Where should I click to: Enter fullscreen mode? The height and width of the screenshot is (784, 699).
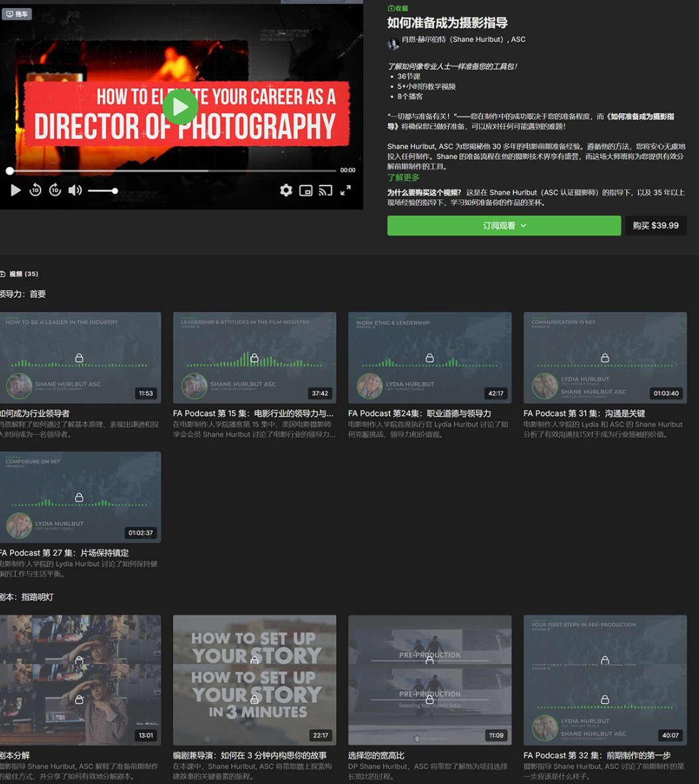[346, 191]
